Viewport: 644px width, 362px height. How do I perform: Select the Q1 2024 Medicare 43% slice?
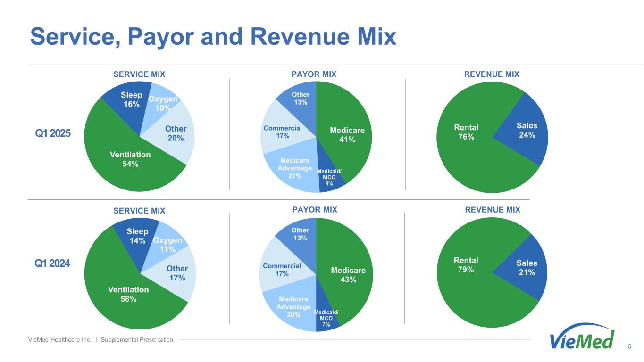coord(348,274)
